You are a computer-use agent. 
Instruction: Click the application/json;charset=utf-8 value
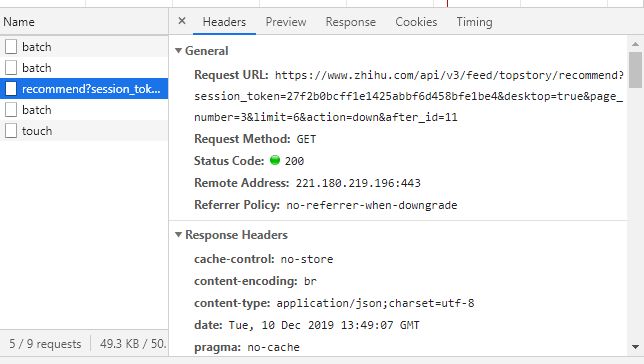[375, 303]
